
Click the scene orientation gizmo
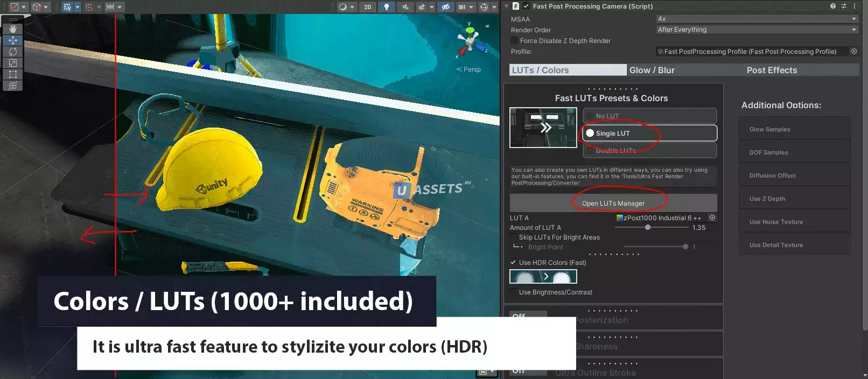click(471, 40)
